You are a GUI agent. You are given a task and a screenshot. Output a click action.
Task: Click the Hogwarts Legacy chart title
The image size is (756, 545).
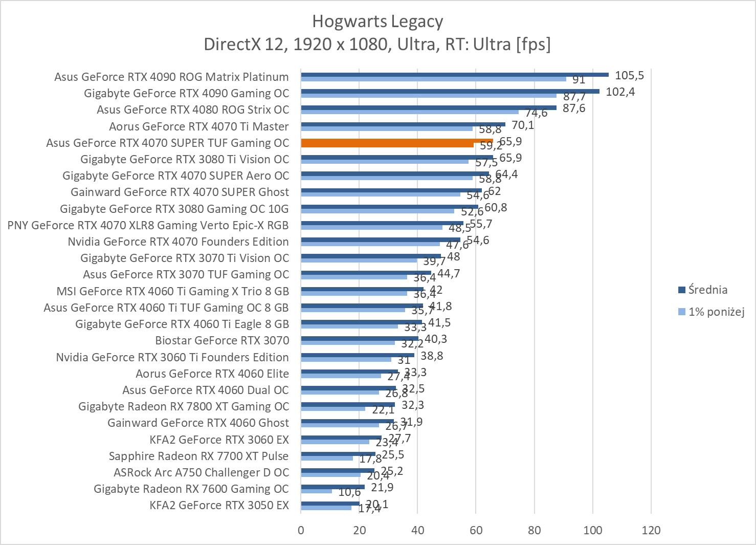(x=377, y=21)
